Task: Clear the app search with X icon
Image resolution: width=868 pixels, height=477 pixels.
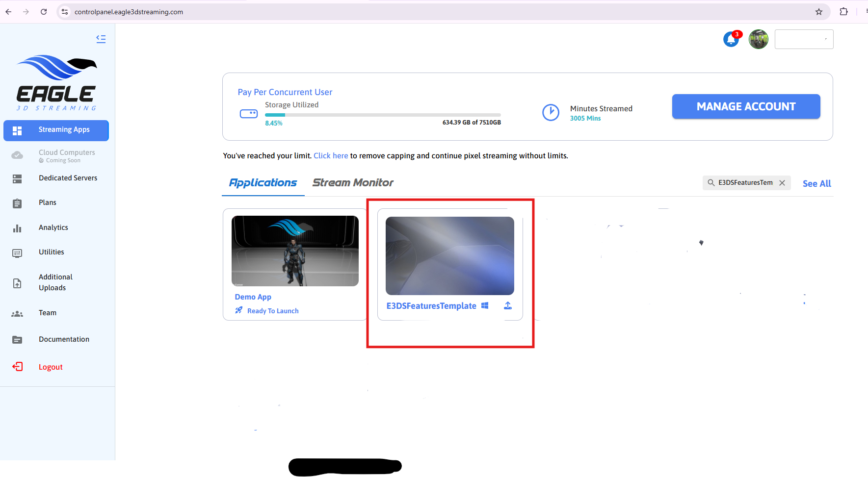Action: coord(782,183)
